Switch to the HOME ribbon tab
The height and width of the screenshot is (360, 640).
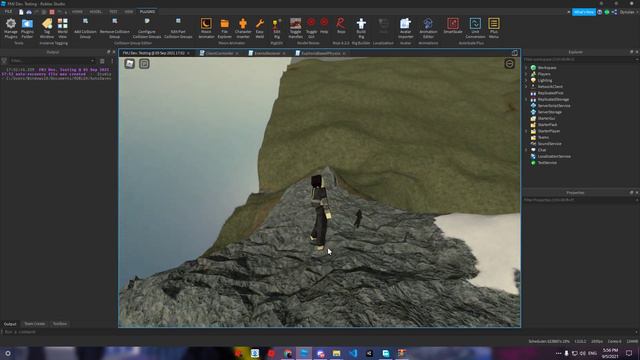[x=77, y=12]
